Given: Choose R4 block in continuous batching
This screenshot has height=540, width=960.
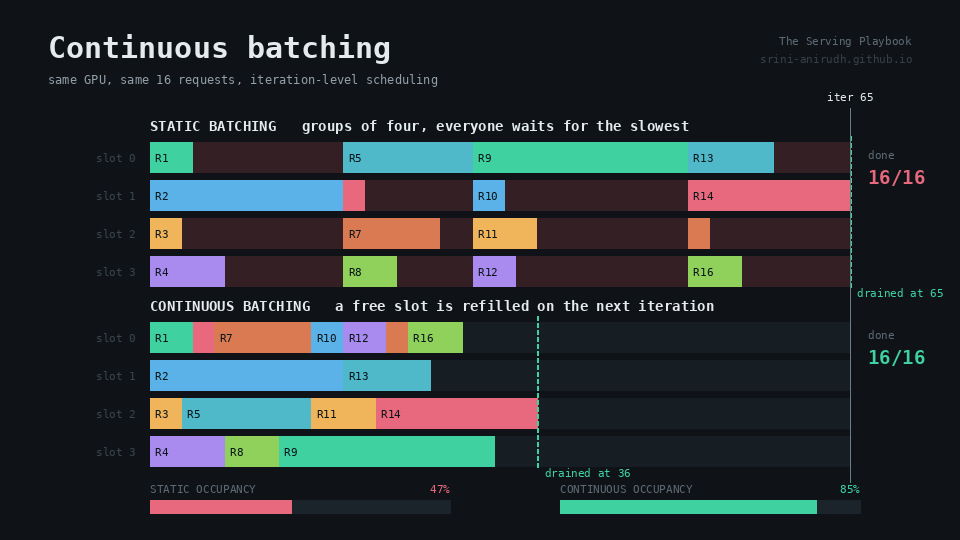Looking at the screenshot, I should [x=187, y=451].
